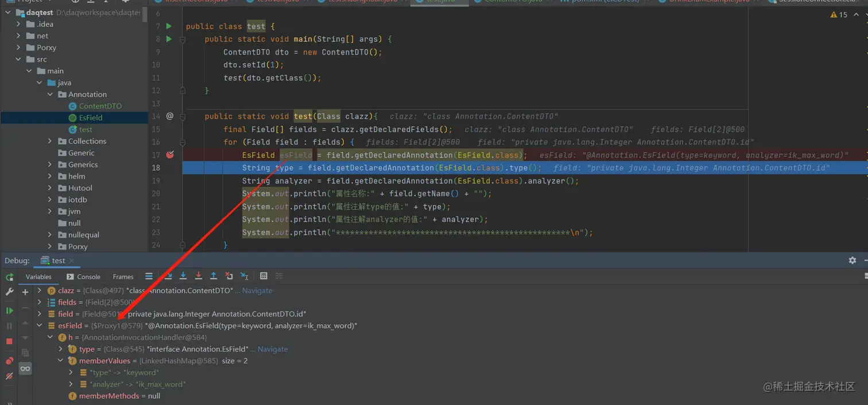Switch to the Frames tab
Image resolution: width=868 pixels, height=405 pixels.
(123, 277)
